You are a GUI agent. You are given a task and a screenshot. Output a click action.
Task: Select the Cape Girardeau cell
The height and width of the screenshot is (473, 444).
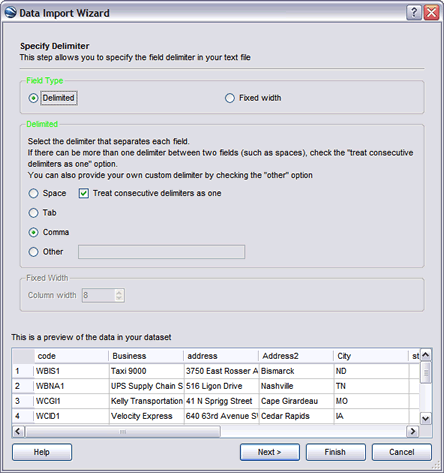point(296,401)
